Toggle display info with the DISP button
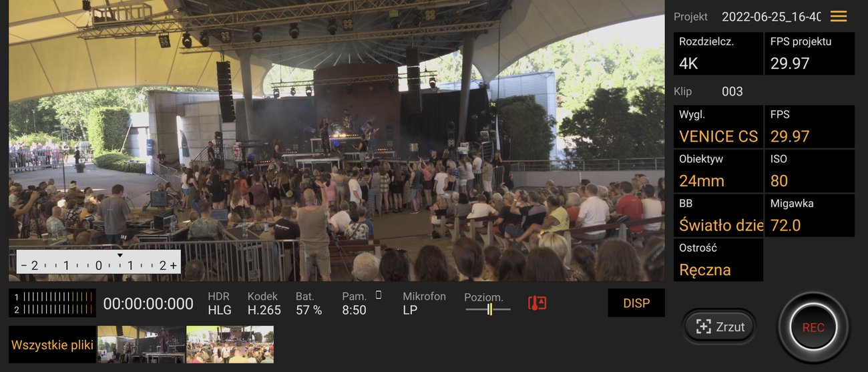 click(x=636, y=303)
